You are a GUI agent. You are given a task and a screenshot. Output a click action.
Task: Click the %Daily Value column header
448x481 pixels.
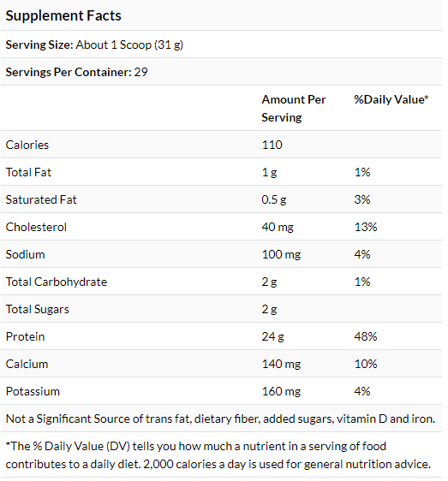click(x=391, y=99)
